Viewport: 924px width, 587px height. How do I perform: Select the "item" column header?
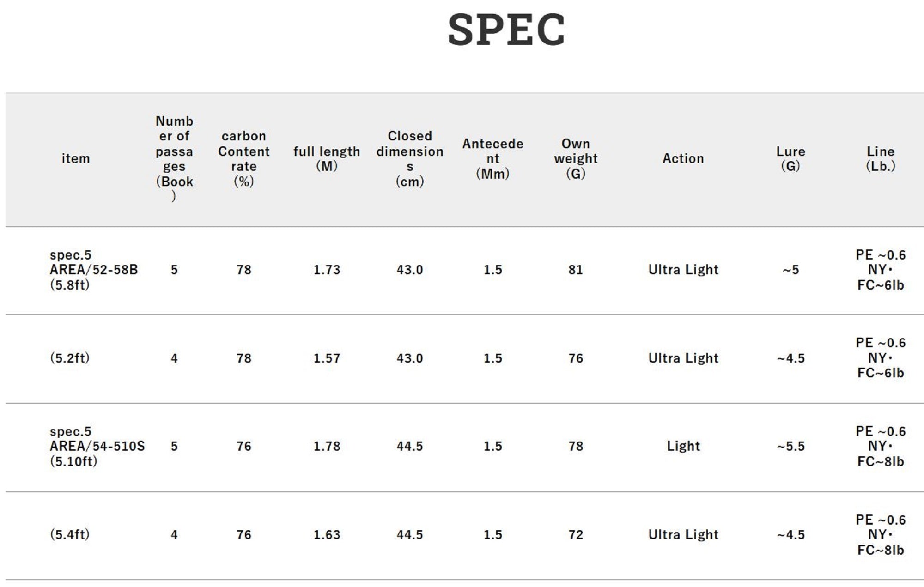(x=76, y=159)
